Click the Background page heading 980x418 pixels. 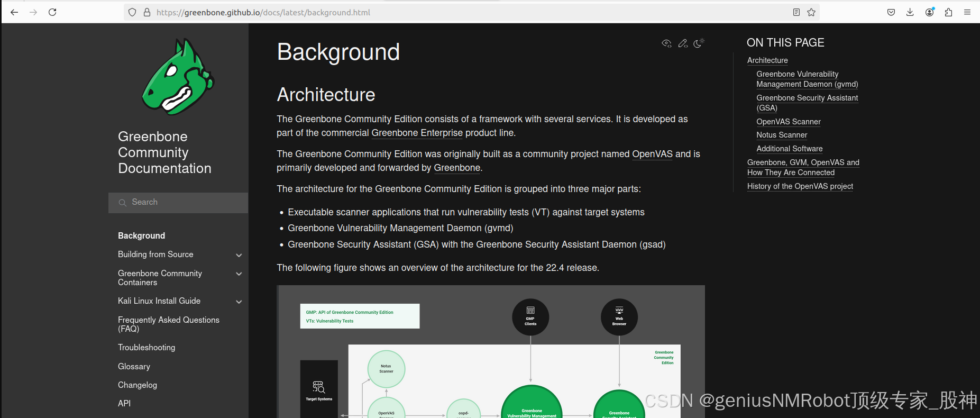pyautogui.click(x=338, y=52)
